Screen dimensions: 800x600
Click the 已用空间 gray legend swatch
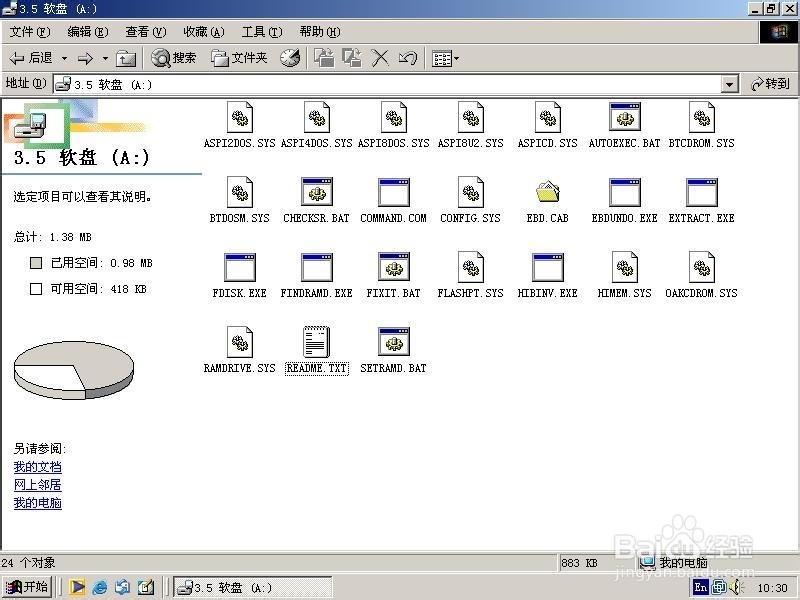pos(36,263)
